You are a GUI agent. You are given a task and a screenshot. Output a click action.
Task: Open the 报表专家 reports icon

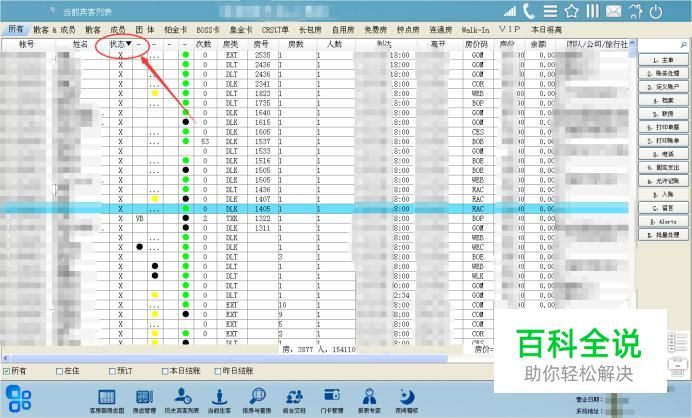(x=369, y=401)
